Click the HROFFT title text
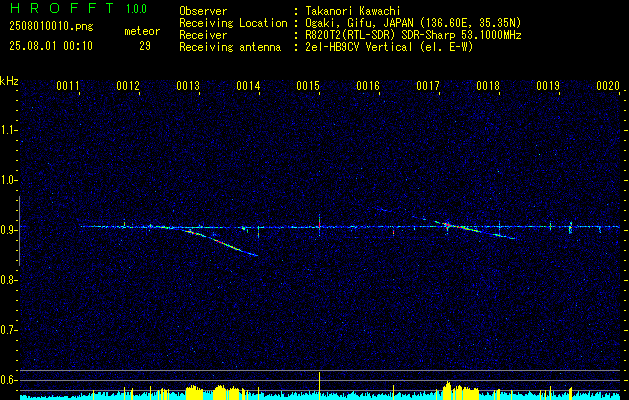The width and height of the screenshot is (629, 400). pos(62,8)
